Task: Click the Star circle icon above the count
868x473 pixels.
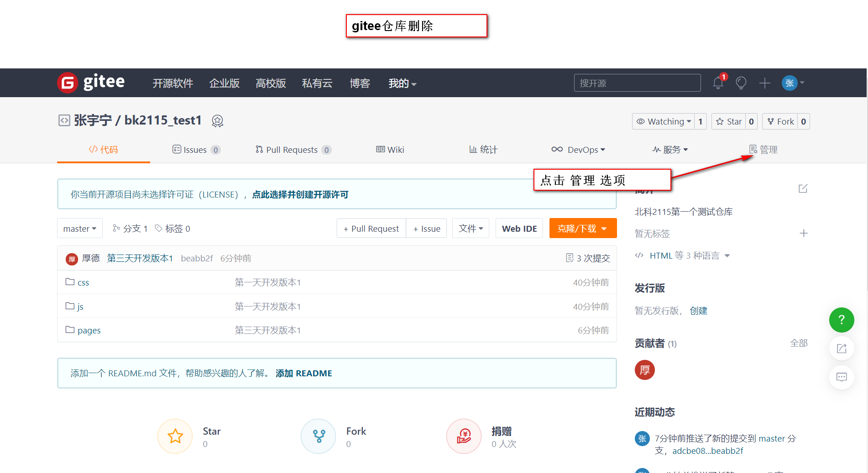Action: (x=175, y=436)
